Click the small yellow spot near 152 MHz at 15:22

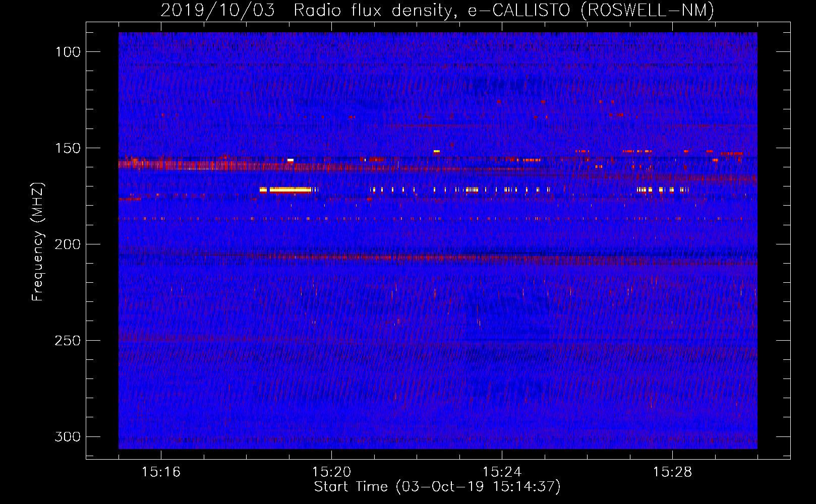tap(436, 151)
